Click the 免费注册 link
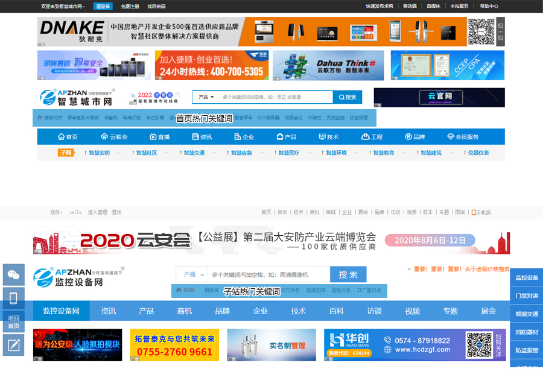 (130, 6)
